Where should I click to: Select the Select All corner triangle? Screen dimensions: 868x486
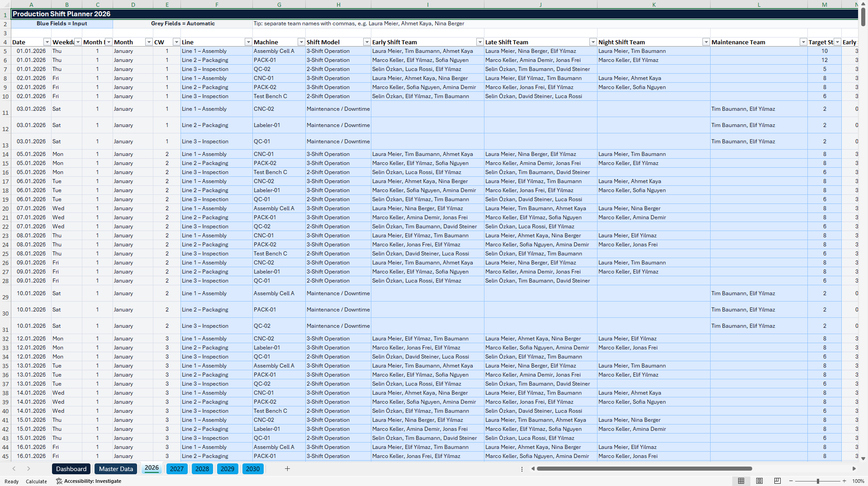point(5,5)
